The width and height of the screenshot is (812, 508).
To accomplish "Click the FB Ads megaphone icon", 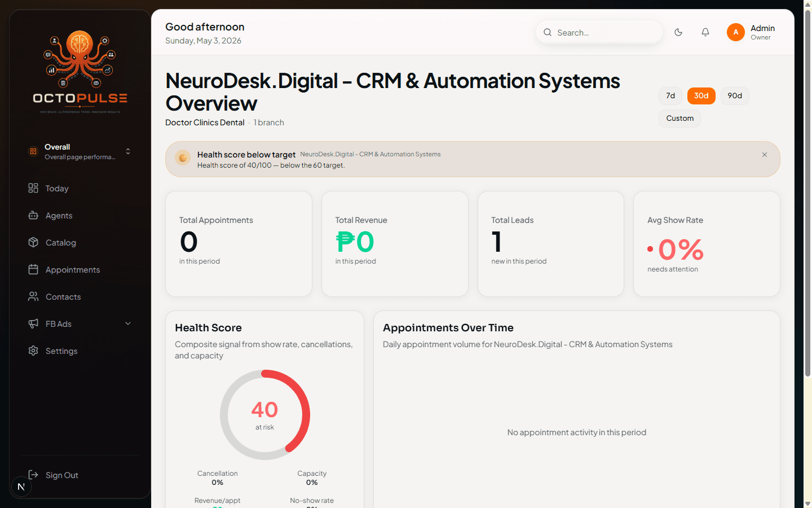I will [33, 323].
